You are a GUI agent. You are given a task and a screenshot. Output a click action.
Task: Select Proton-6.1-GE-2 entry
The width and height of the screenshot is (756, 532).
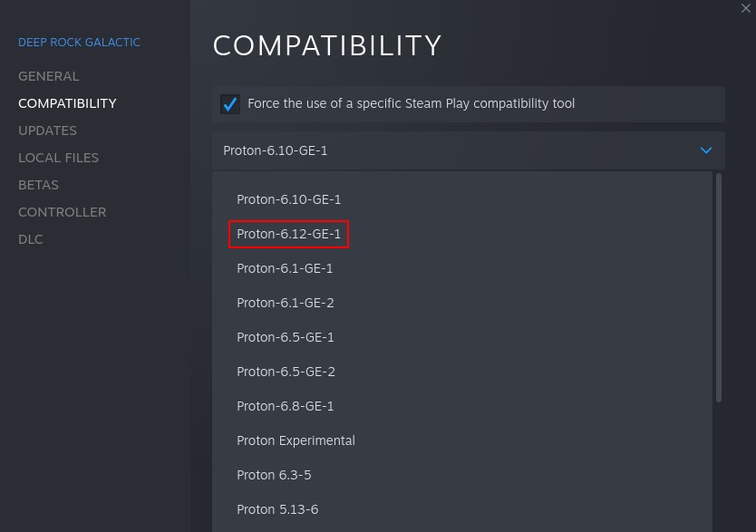(285, 303)
